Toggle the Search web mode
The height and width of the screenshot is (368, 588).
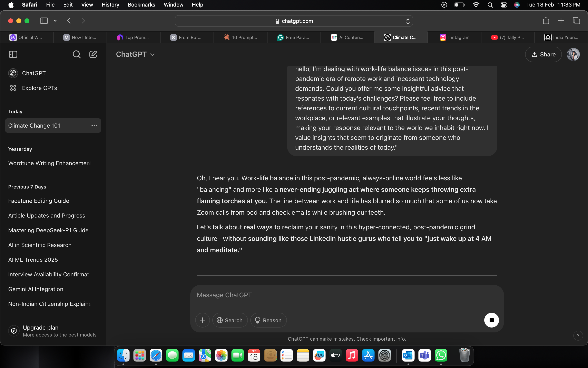(230, 320)
